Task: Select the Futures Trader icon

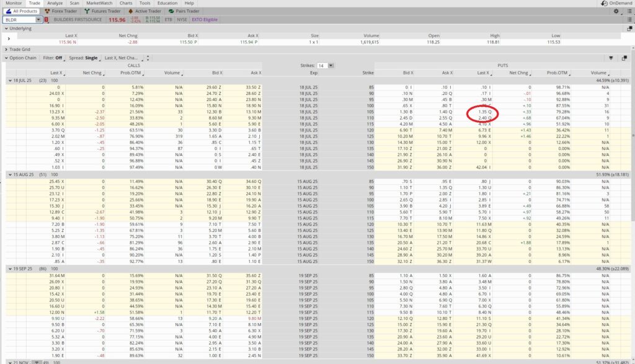Action: [x=87, y=11]
